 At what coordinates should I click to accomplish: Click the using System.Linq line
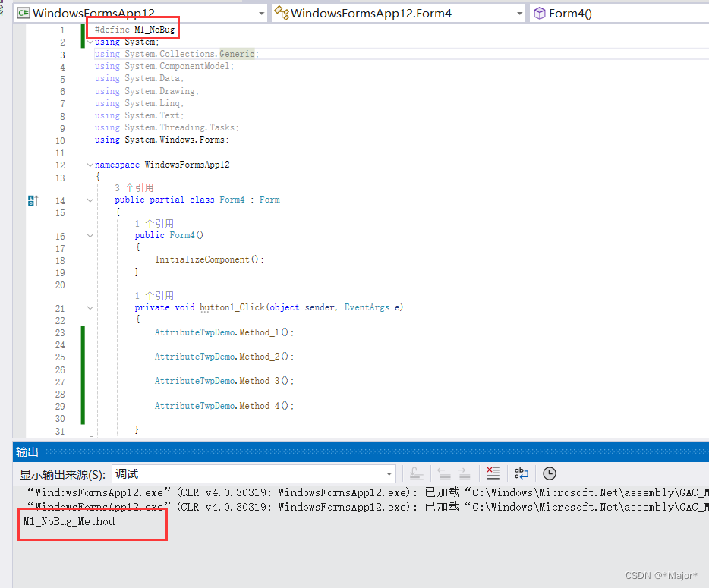139,103
